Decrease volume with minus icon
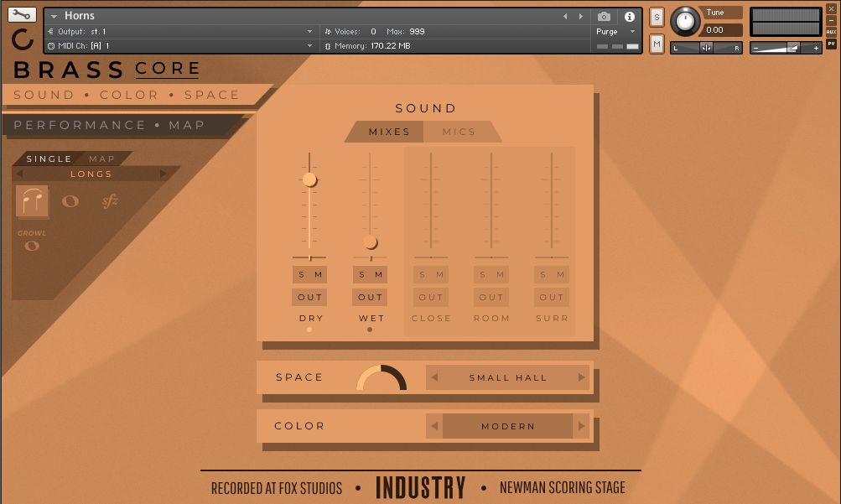The width and height of the screenshot is (841, 504). [x=755, y=49]
